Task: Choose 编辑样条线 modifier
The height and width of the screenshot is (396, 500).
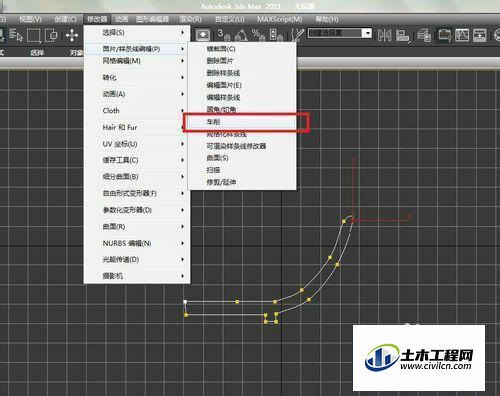Action: pos(242,97)
